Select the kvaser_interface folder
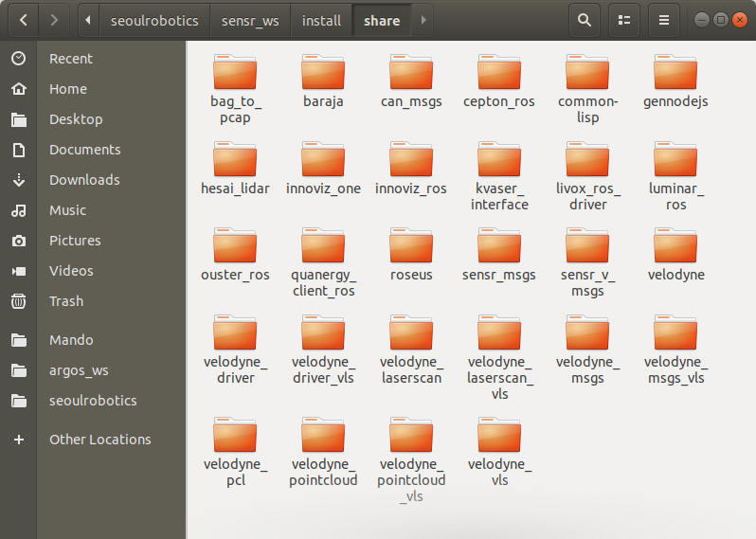This screenshot has height=539, width=756. click(499, 176)
